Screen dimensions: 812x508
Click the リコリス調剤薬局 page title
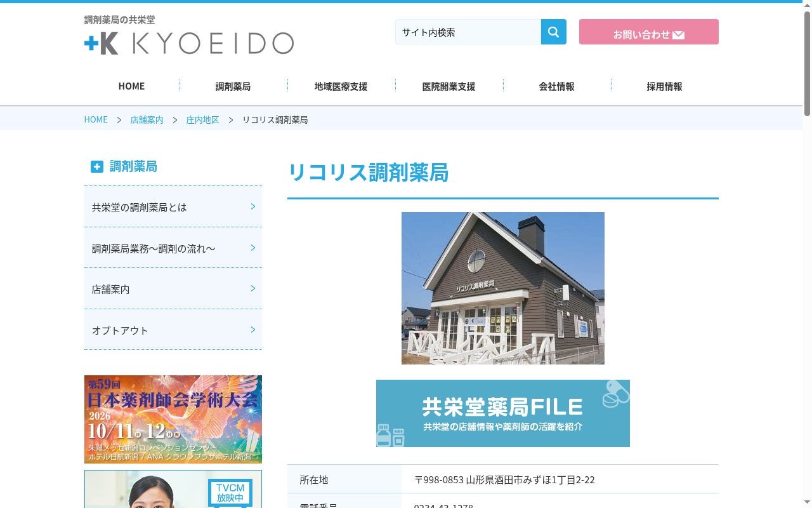click(x=368, y=172)
